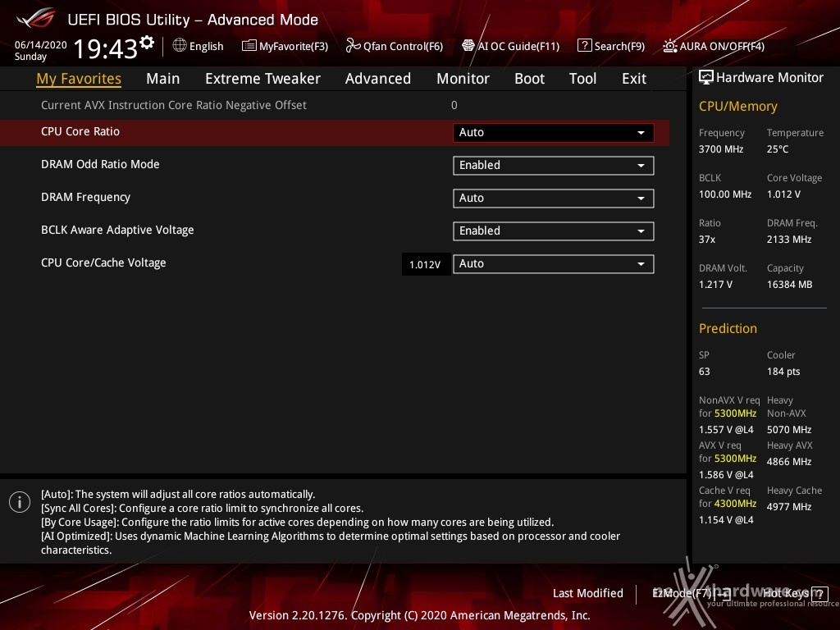Open the CPU Core/Cache Voltage dropdown
Viewport: 840px width, 630px height.
tap(553, 263)
